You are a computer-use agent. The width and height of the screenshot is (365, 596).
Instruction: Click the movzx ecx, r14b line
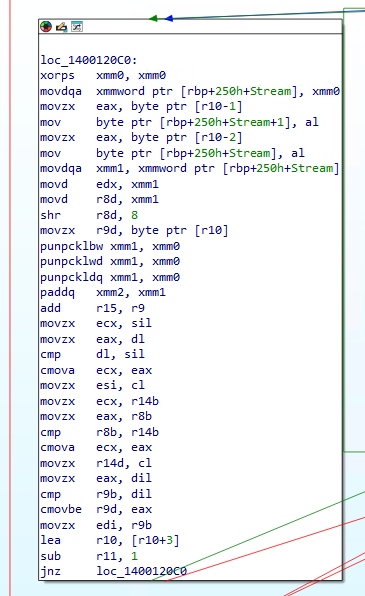tap(99, 401)
